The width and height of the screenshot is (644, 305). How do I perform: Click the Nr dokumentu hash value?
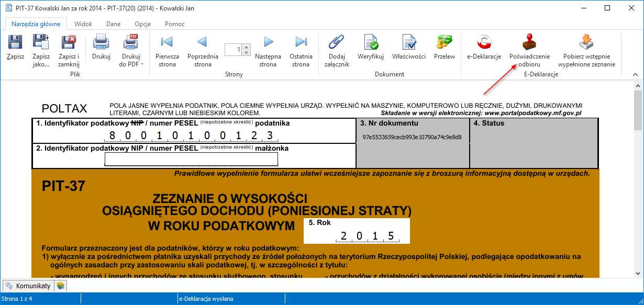412,137
